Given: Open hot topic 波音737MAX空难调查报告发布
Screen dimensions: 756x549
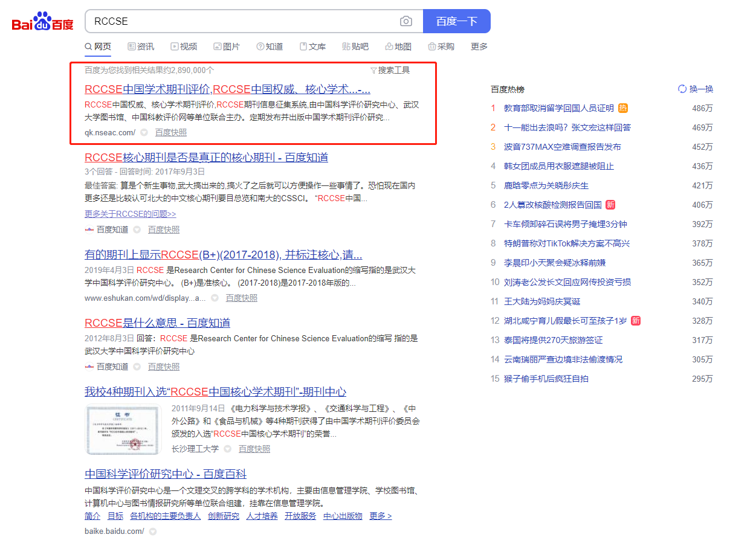Looking at the screenshot, I should [563, 147].
